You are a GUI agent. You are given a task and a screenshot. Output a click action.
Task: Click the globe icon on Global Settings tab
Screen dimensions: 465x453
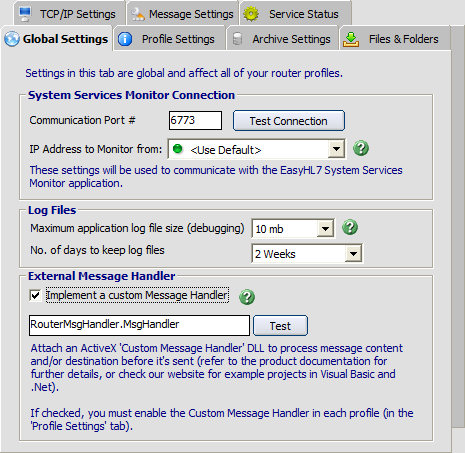pos(12,39)
